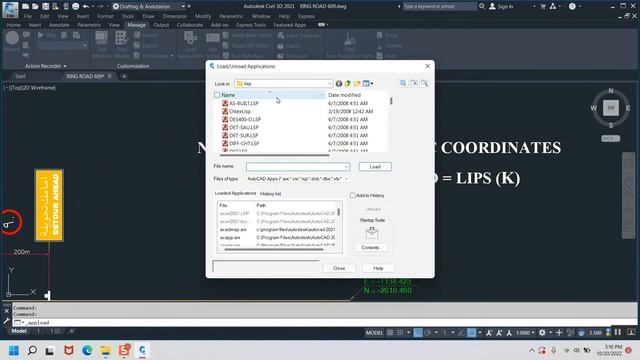Click the Help button in dialog
This screenshot has width=640, height=360.
pos(378,268)
